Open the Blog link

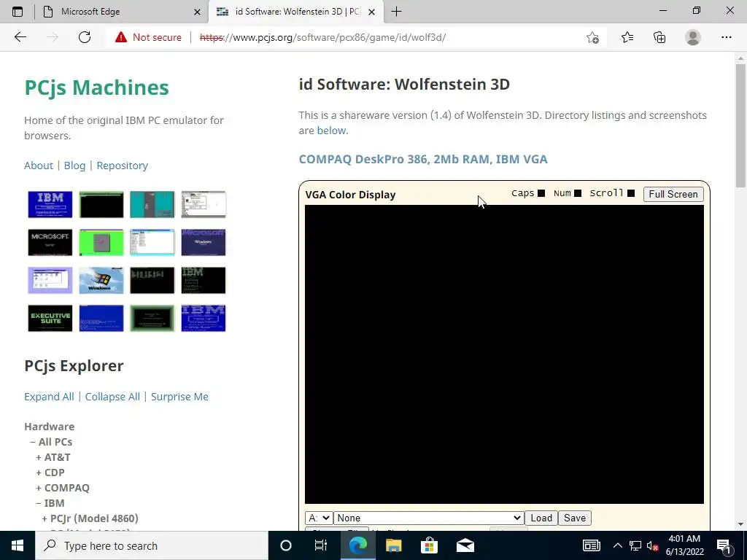[x=75, y=166]
